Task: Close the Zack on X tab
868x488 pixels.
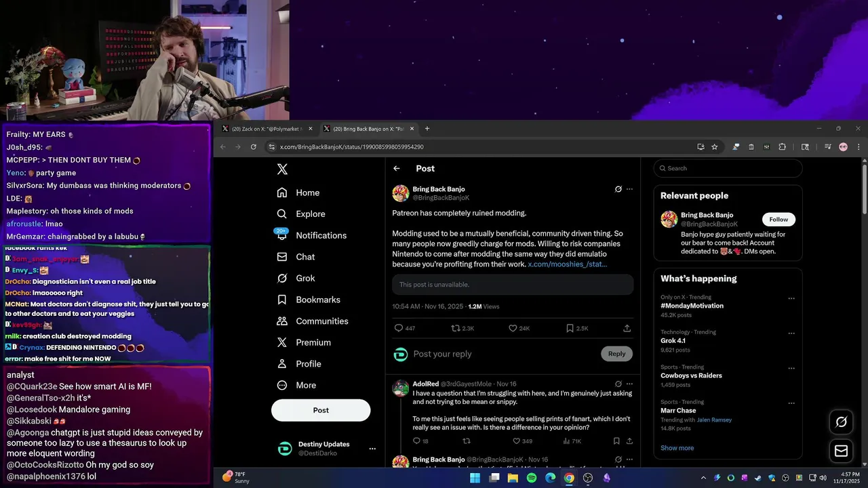Action: coord(311,129)
